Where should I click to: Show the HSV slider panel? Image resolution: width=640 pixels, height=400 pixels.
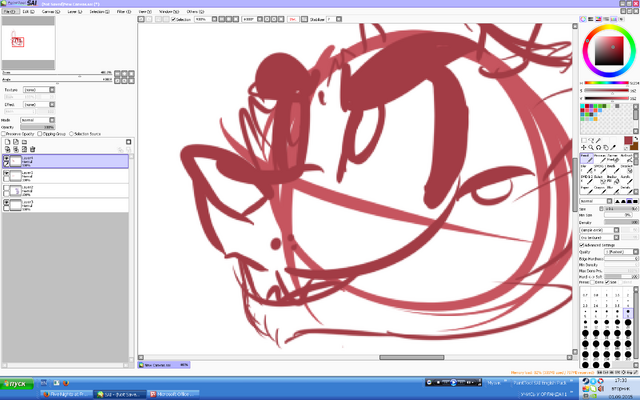pyautogui.click(x=598, y=19)
